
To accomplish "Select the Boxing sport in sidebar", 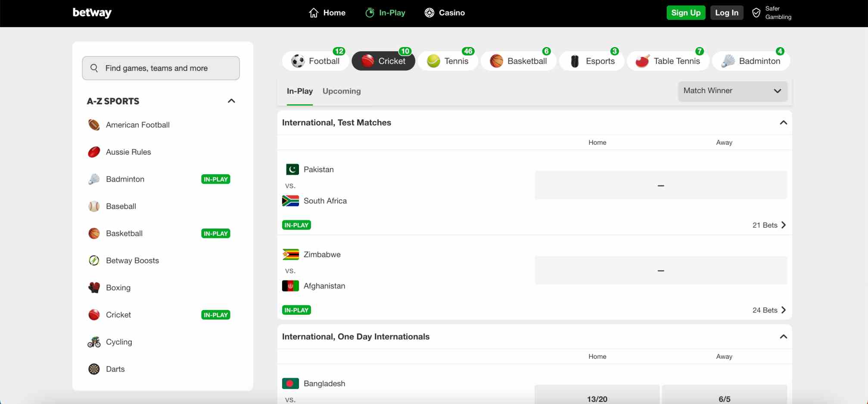I will pos(118,288).
